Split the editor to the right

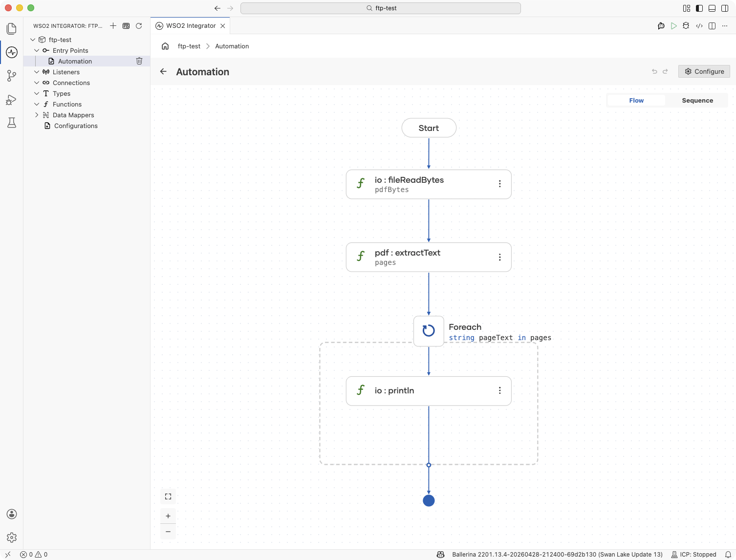[x=712, y=26]
